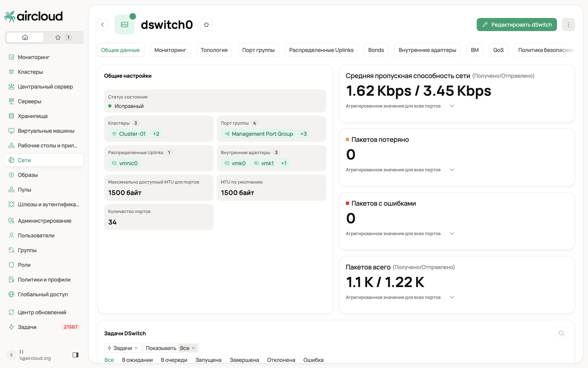
Task: Expand Пакетов с ошибками aggregated value chevron
Action: click(452, 233)
